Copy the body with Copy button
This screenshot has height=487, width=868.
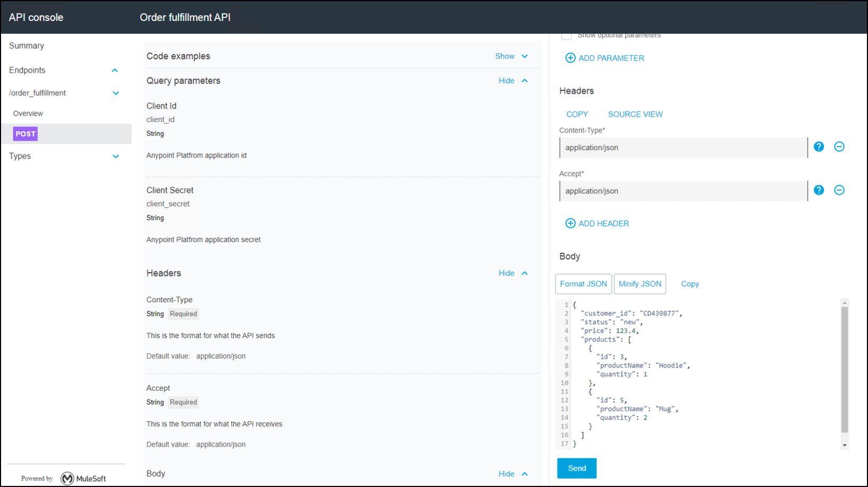690,284
